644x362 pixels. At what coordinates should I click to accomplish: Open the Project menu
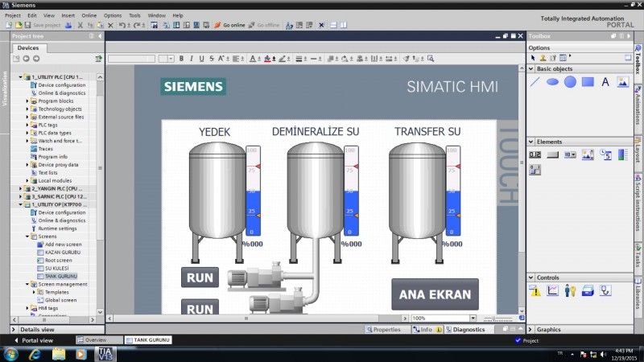point(13,15)
